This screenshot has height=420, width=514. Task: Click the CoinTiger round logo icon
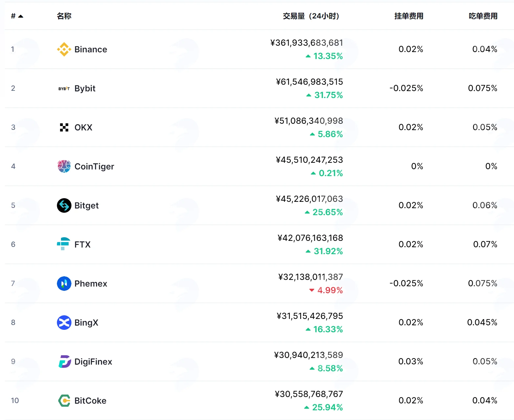(x=64, y=166)
